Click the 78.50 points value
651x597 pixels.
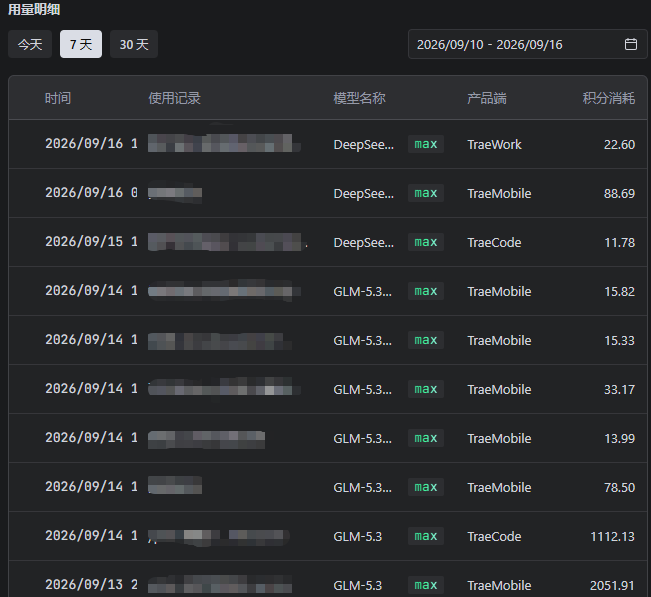(x=619, y=487)
